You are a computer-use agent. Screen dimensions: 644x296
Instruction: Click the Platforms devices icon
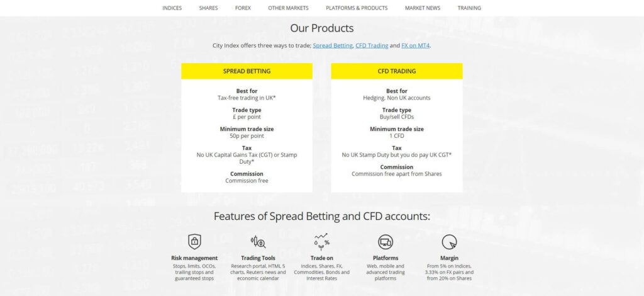tap(386, 241)
